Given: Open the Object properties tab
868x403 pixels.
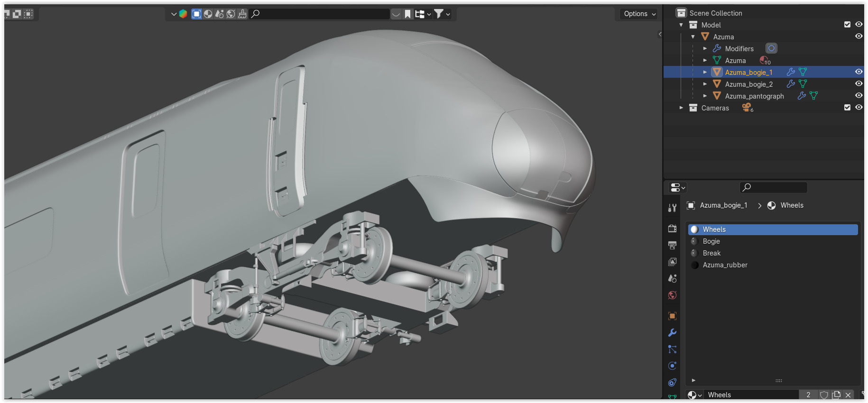Looking at the screenshot, I should (672, 316).
